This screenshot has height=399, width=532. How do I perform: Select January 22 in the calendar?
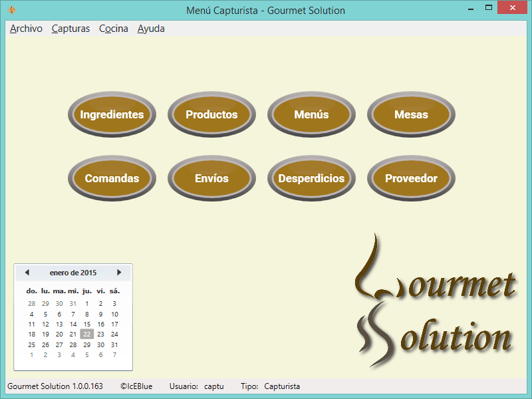[x=86, y=334]
